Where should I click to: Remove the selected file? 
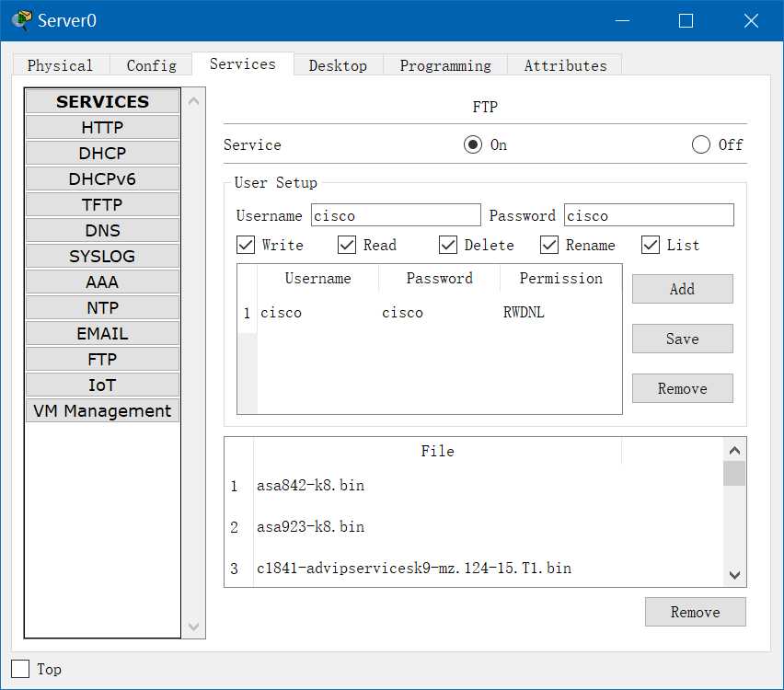point(695,612)
